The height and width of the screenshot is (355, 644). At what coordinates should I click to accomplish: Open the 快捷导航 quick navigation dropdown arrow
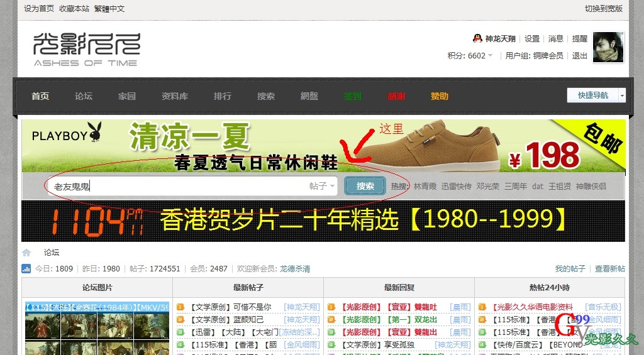point(622,96)
